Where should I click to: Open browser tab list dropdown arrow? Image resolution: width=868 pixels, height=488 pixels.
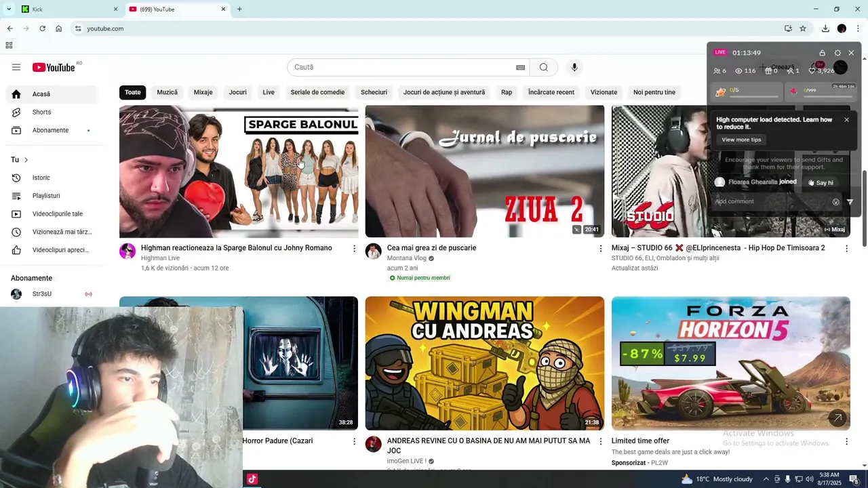click(x=9, y=9)
